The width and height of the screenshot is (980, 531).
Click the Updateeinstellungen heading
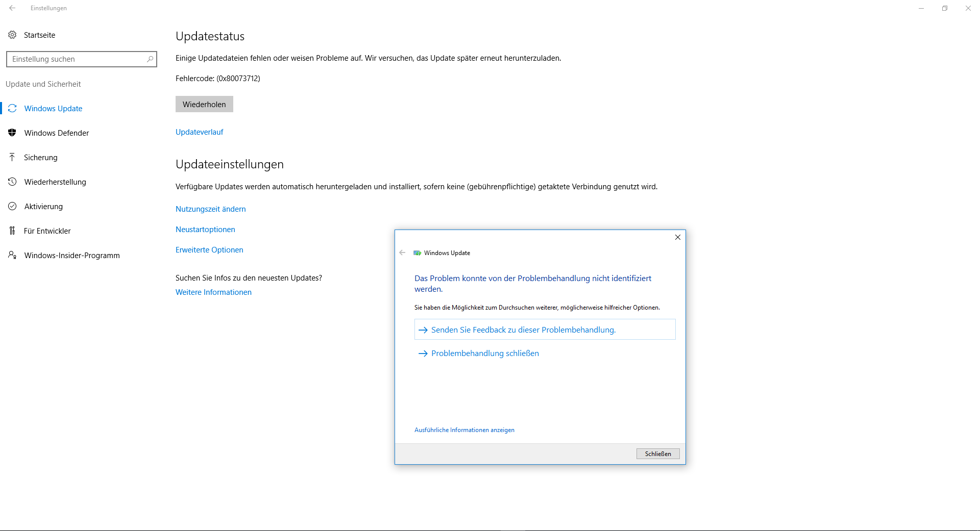point(230,164)
